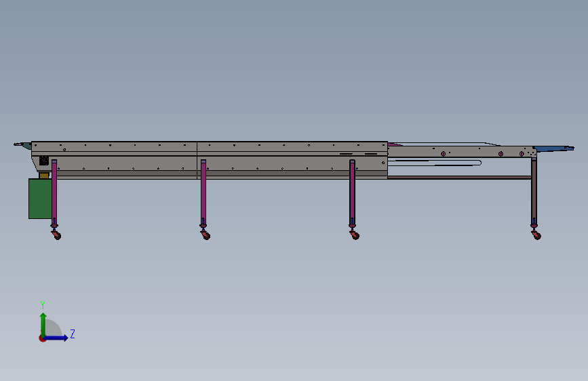This screenshot has width=588, height=381.
Task: Click the red origin of the axis triad
Action: pyautogui.click(x=42, y=338)
